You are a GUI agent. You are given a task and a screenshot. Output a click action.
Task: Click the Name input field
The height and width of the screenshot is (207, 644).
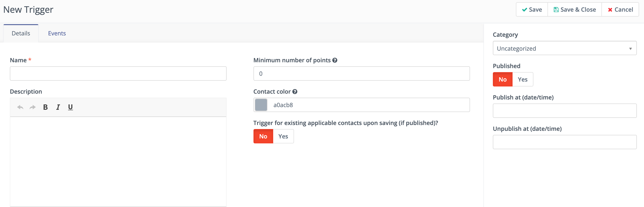118,73
